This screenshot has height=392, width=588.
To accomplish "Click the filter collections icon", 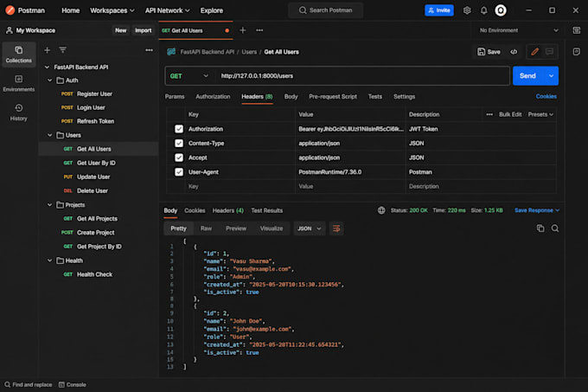I will point(62,50).
